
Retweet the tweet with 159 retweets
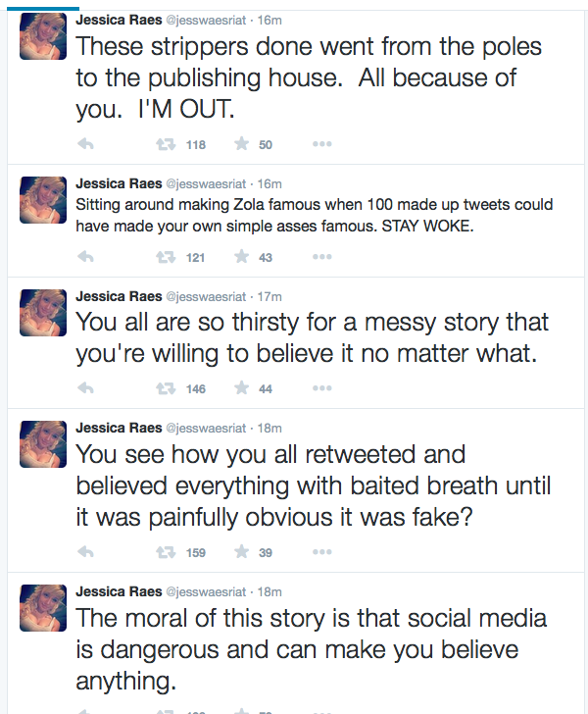[167, 552]
